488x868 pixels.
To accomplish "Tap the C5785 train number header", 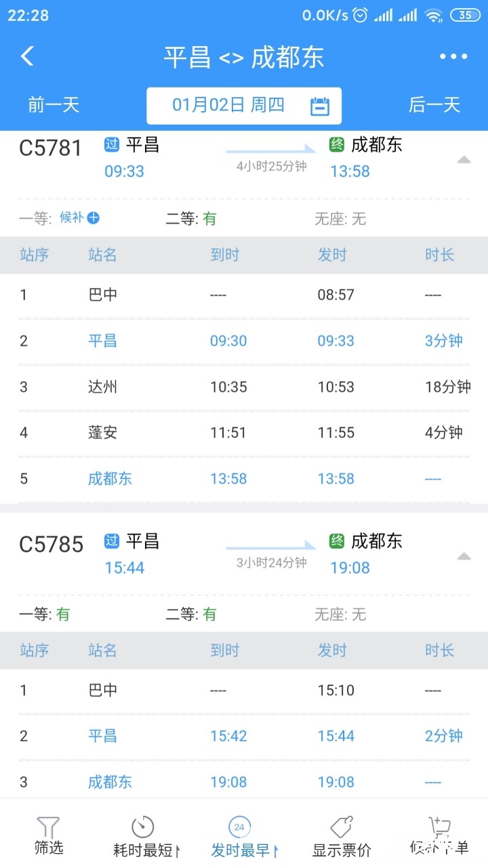I will pos(52,544).
